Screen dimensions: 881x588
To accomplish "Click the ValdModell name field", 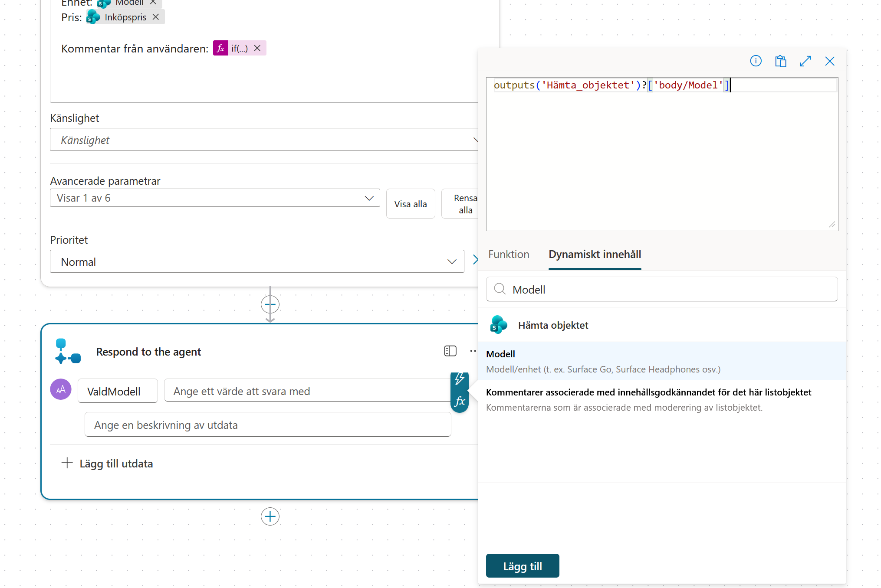I will pos(118,391).
